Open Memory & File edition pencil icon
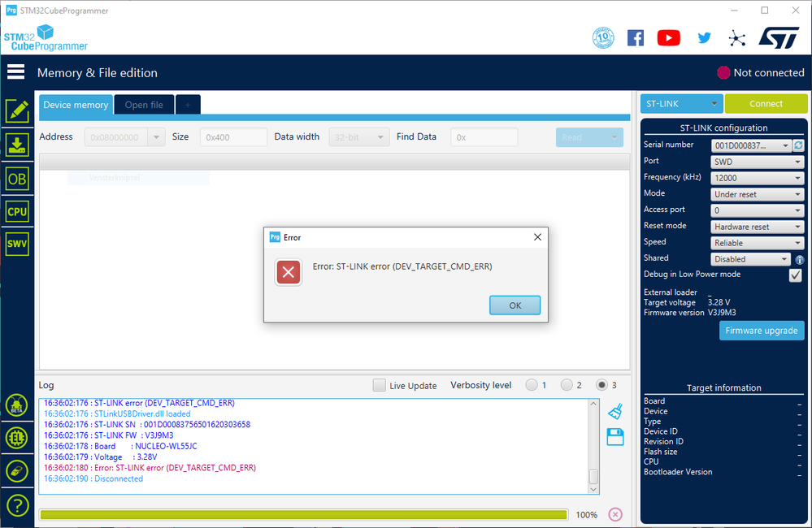Viewport: 812px width, 528px height. [x=17, y=110]
